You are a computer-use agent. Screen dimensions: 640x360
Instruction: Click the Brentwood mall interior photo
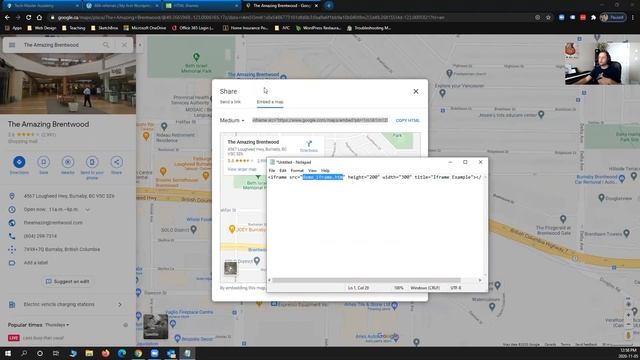coord(68,84)
